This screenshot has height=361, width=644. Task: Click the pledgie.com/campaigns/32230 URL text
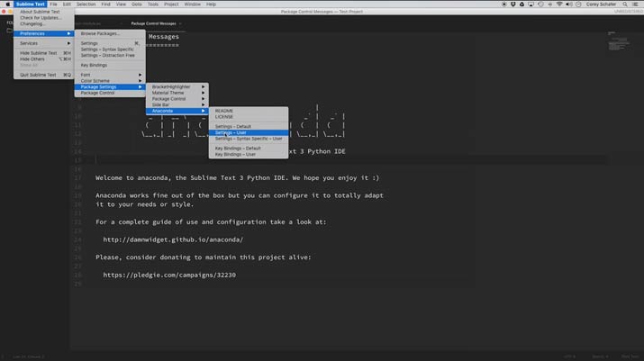169,275
